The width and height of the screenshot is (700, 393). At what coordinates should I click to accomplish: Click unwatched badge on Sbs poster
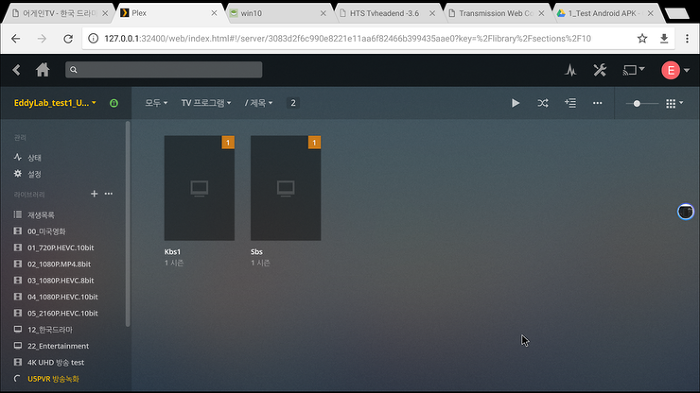click(x=314, y=142)
